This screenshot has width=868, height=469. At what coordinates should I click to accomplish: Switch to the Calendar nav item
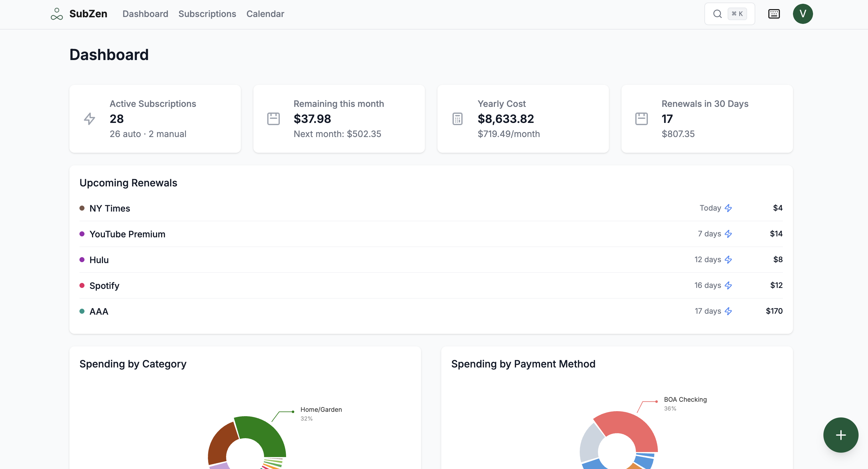265,14
